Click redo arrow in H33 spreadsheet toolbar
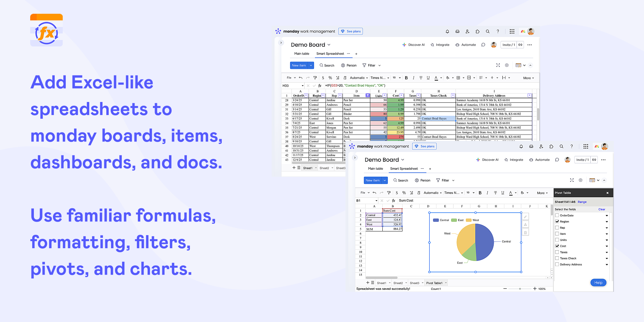This screenshot has width=644, height=322. pos(308,78)
